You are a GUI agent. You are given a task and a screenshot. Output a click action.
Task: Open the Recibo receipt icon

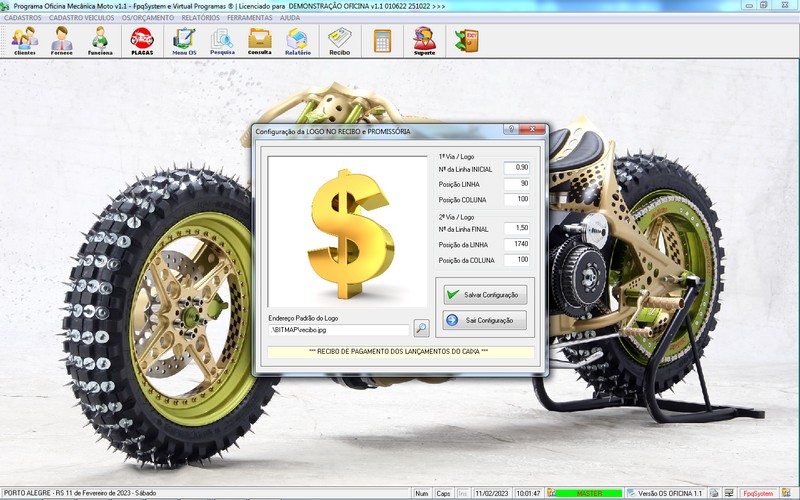340,41
